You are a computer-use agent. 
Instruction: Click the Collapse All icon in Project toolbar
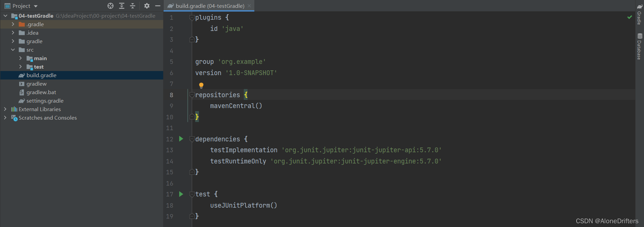(x=133, y=6)
